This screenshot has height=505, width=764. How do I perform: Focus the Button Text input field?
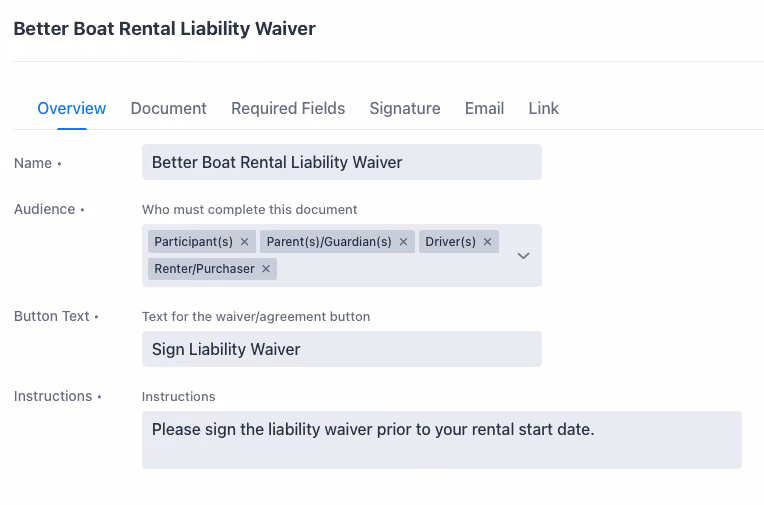coord(342,349)
